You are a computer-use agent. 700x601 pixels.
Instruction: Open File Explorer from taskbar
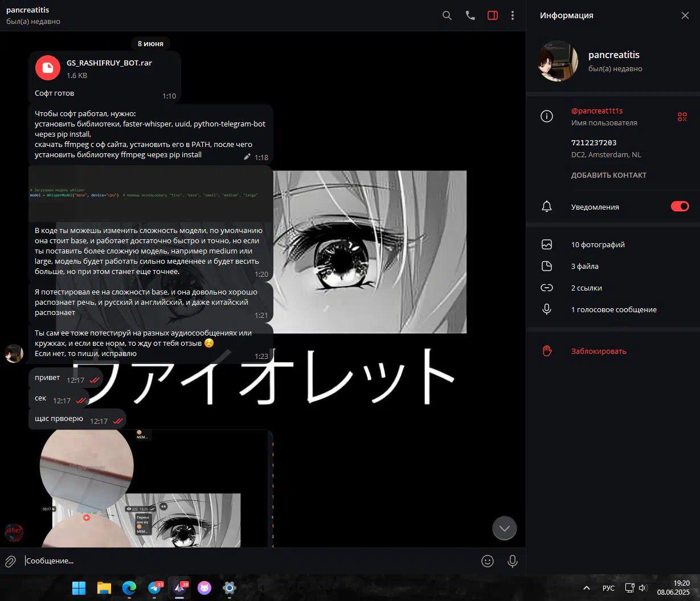[104, 588]
